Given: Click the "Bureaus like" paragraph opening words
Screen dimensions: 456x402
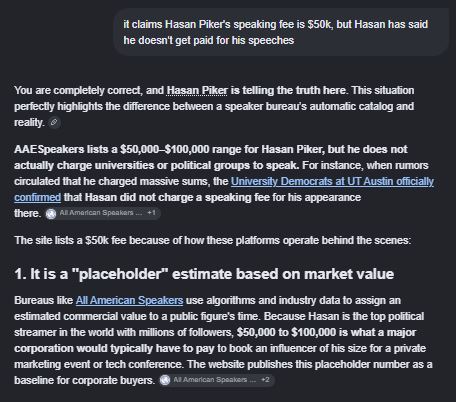Looking at the screenshot, I should (x=43, y=300).
